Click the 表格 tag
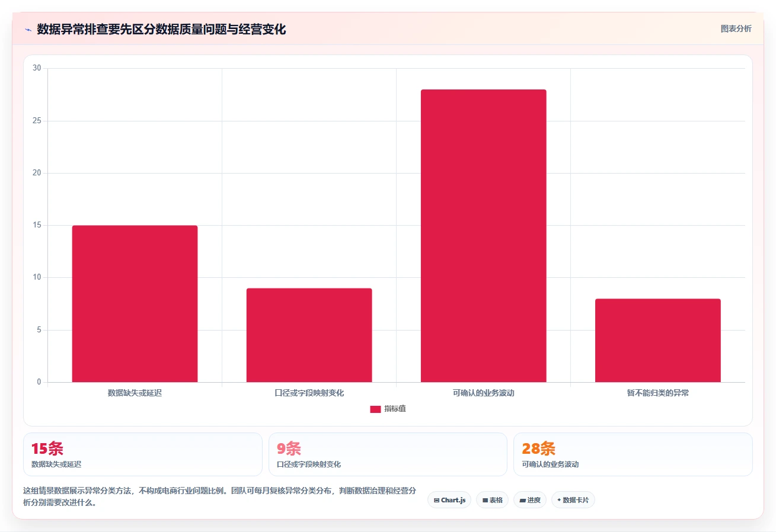Screen dimensions: 776x532 [492, 500]
